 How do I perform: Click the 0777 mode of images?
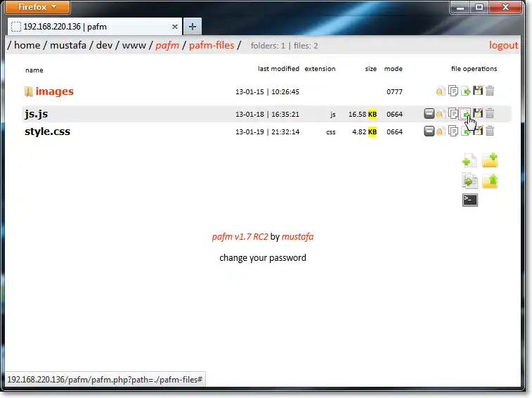tap(394, 91)
